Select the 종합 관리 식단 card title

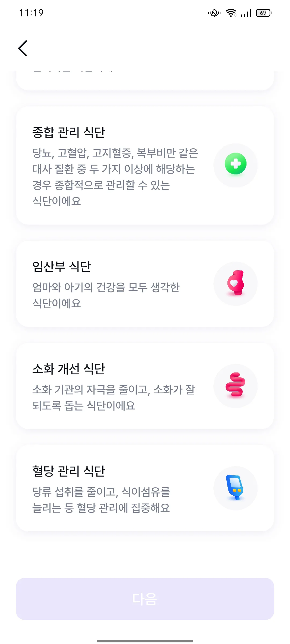pos(69,132)
